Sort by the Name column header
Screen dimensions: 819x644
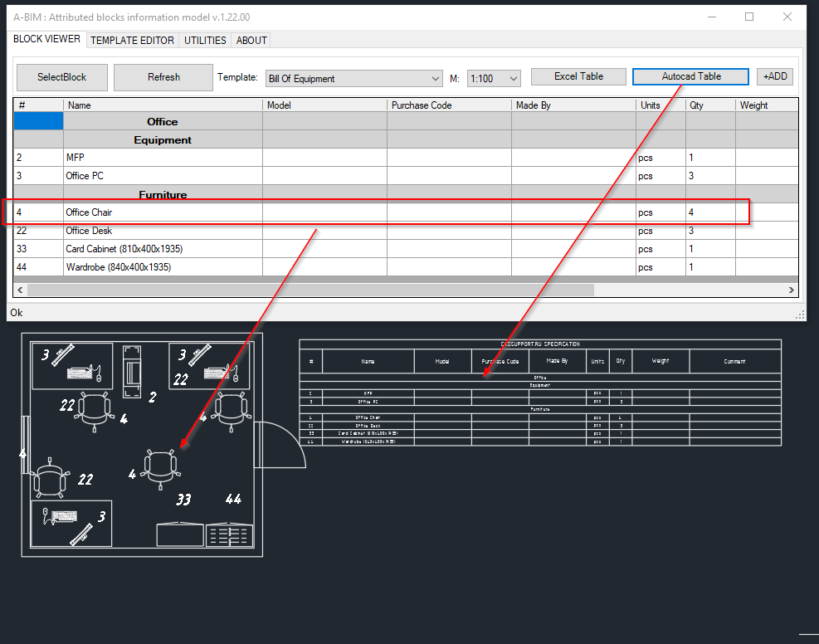(163, 105)
